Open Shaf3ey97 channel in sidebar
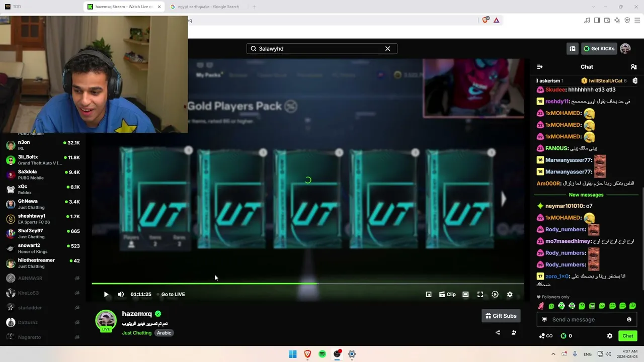The image size is (644, 362). click(x=43, y=234)
